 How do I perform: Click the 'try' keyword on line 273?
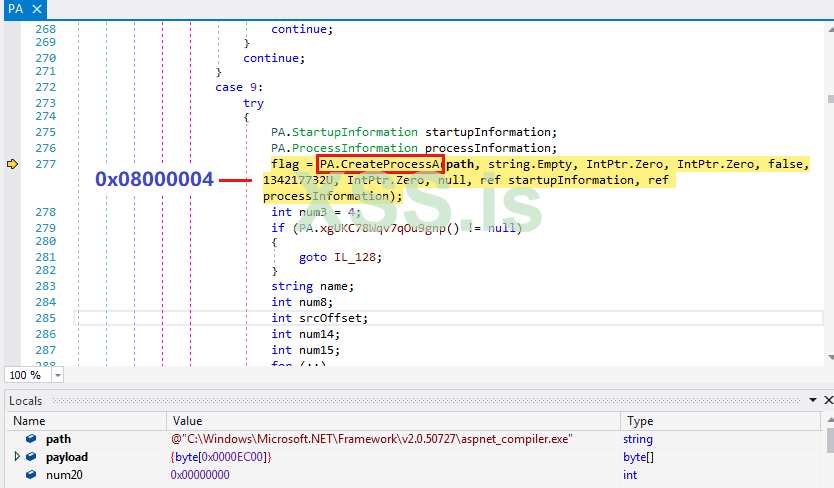click(x=253, y=103)
